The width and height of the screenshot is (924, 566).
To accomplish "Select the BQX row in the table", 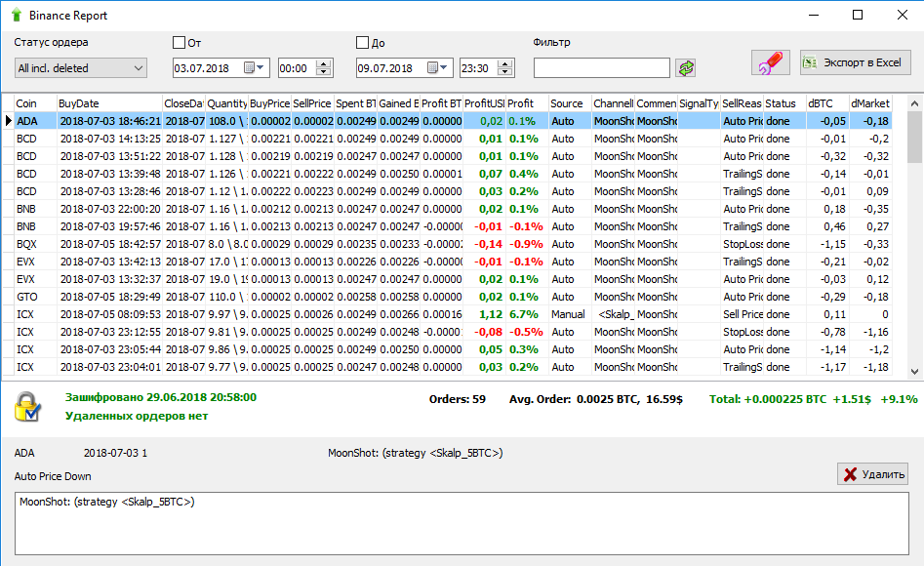I will click(x=453, y=244).
